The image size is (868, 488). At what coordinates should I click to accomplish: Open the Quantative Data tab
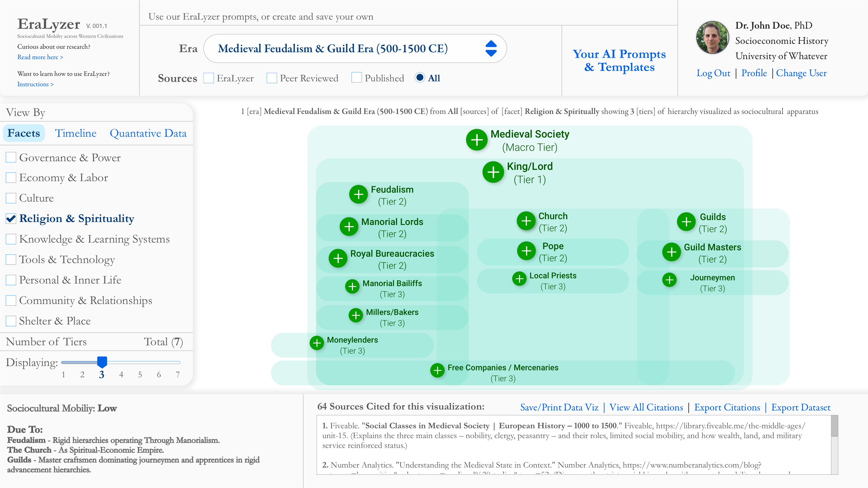click(148, 133)
